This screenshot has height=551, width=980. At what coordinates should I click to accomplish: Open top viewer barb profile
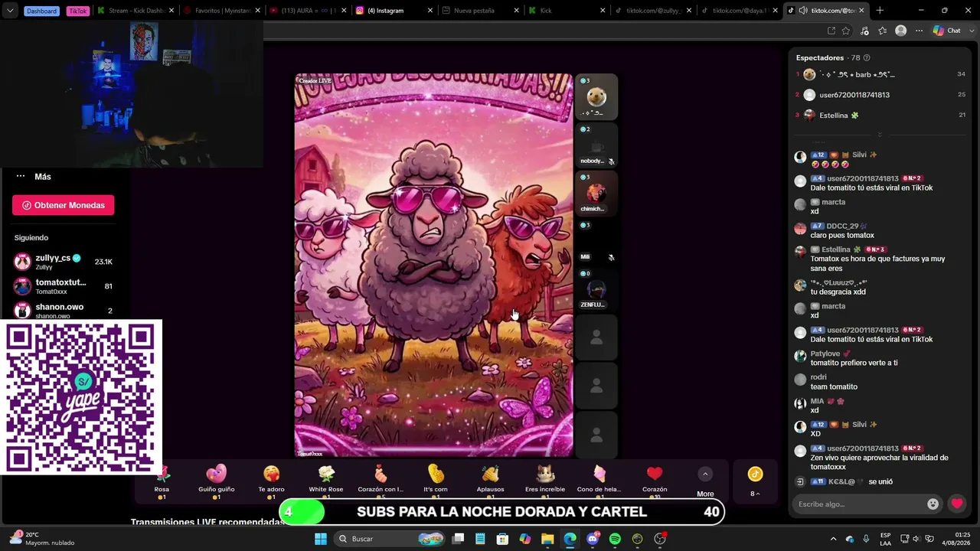[880, 74]
